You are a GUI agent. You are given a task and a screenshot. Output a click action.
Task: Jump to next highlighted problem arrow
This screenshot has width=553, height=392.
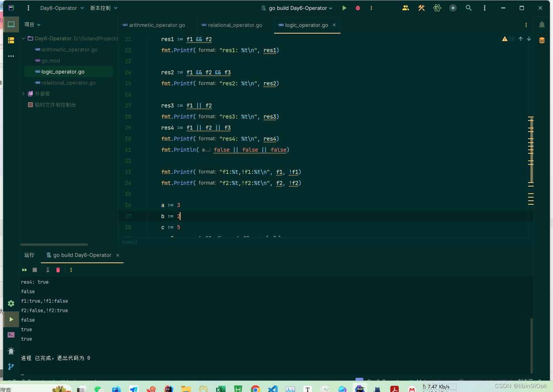(x=529, y=39)
